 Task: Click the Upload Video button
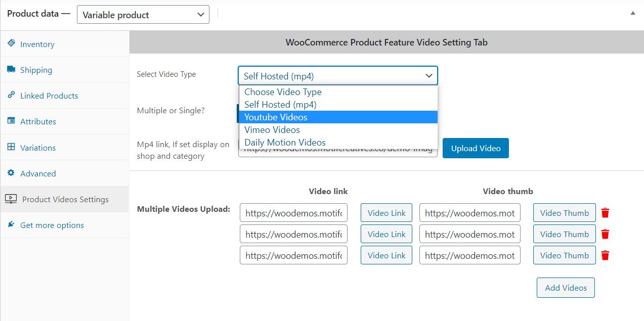click(476, 148)
